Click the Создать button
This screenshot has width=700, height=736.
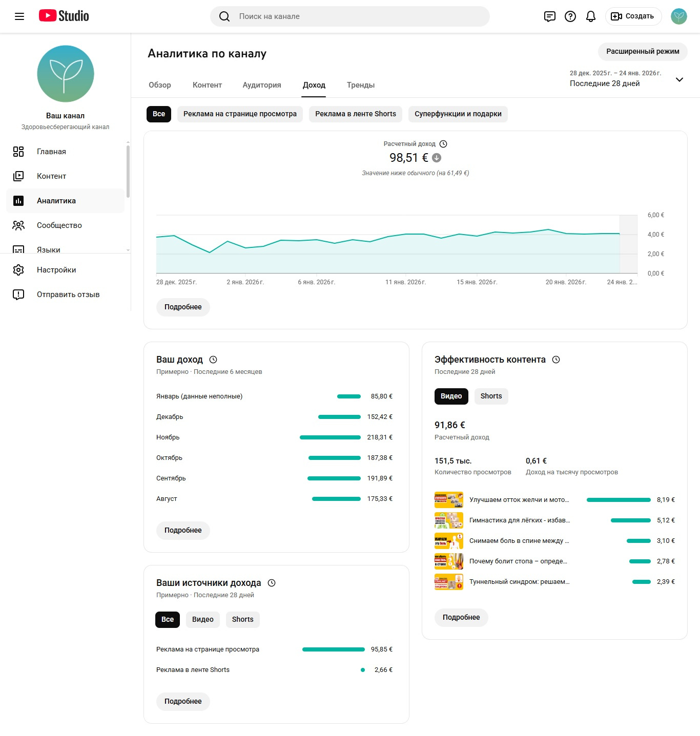[x=633, y=16]
